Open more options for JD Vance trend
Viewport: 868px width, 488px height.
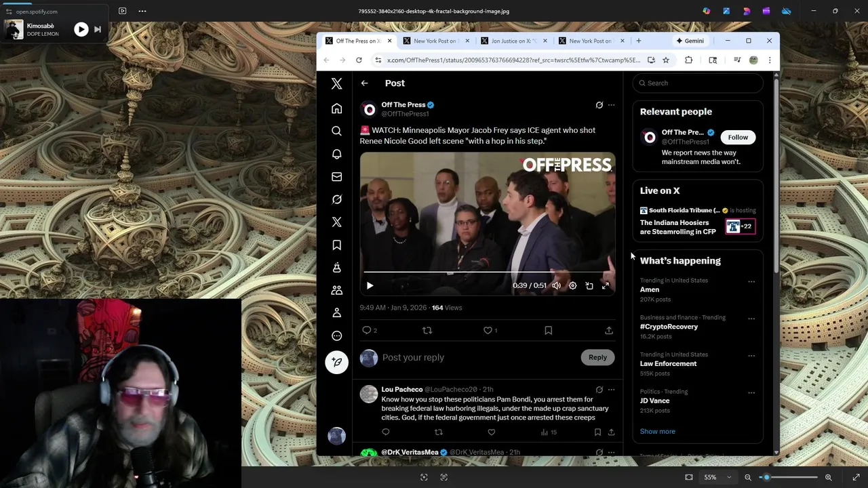pyautogui.click(x=751, y=392)
